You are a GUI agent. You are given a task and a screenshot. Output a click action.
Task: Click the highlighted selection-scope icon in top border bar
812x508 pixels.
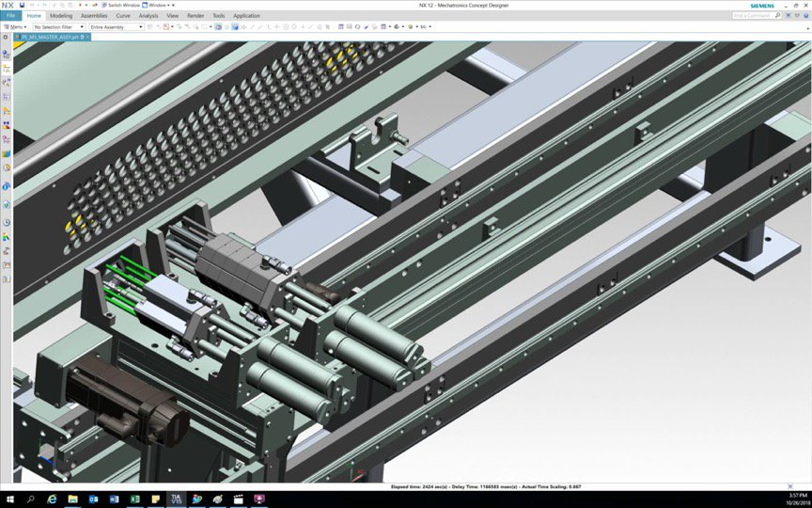218,26
